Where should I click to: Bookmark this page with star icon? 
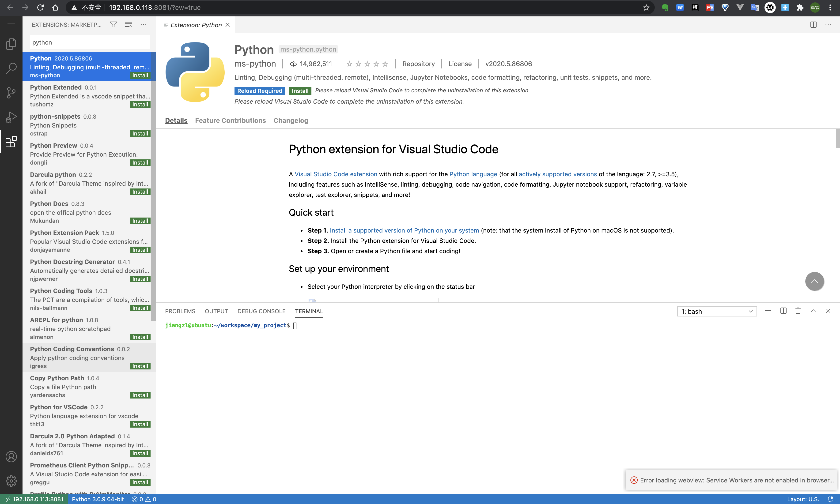pos(646,8)
